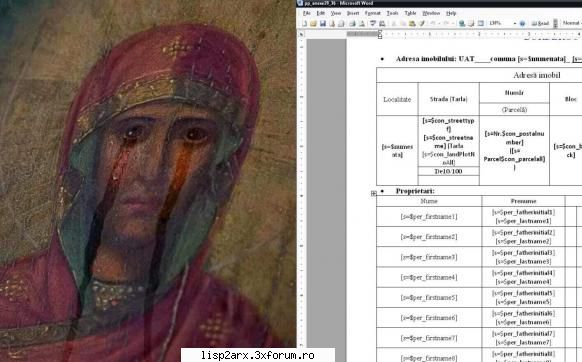
Task: Open the Help menu
Action: [451, 13]
